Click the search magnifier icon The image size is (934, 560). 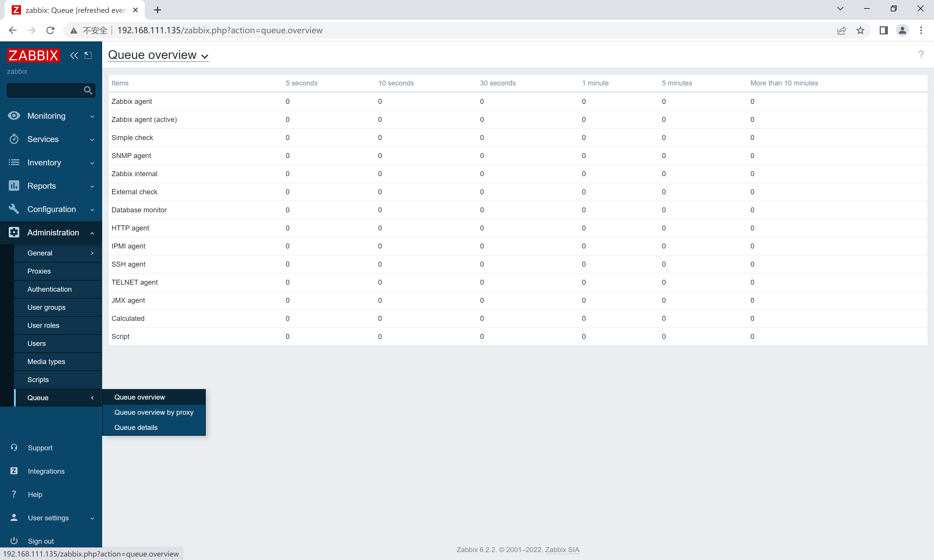point(88,90)
